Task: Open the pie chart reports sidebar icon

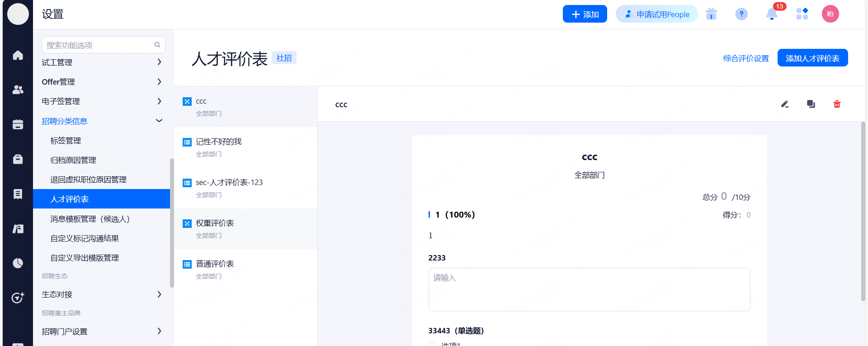Action: tap(18, 263)
